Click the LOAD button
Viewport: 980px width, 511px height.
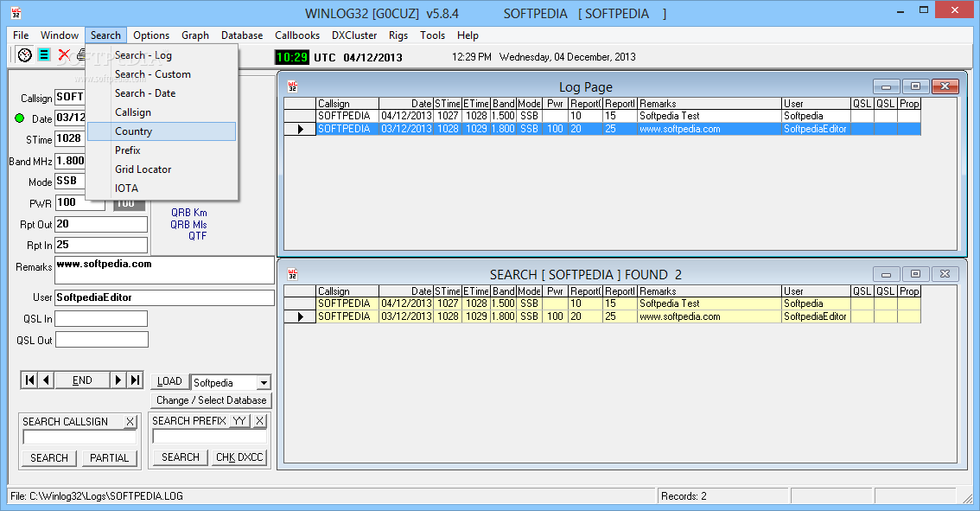(x=169, y=381)
